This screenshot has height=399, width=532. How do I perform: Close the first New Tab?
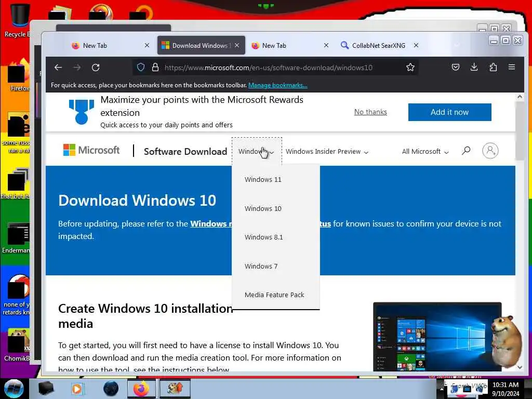[x=147, y=45]
